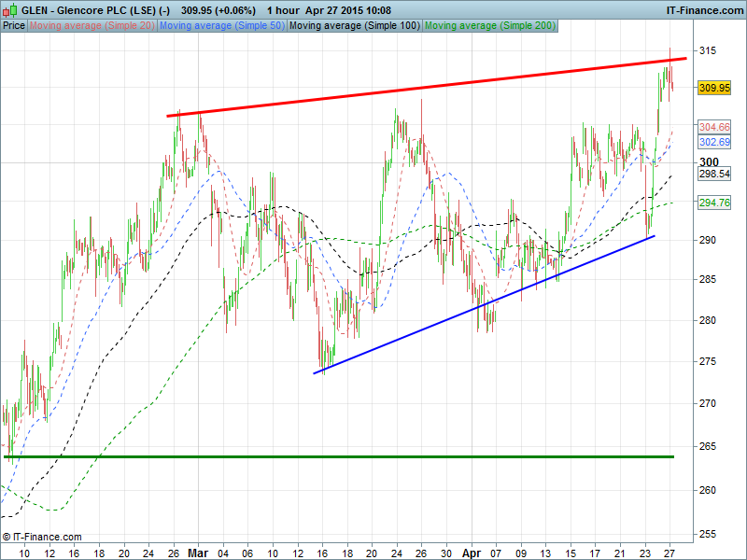Click the © IT-Finance.com copyright text
The height and width of the screenshot is (560, 747).
tap(42, 537)
